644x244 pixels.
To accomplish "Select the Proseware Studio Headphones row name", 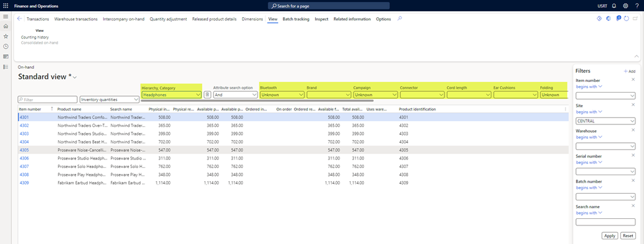I will pos(82,159).
